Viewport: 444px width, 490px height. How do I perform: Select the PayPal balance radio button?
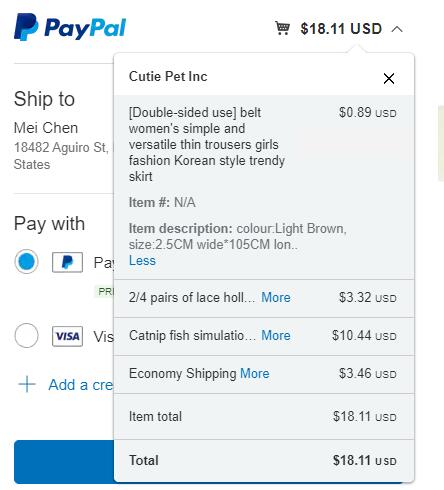pos(26,261)
